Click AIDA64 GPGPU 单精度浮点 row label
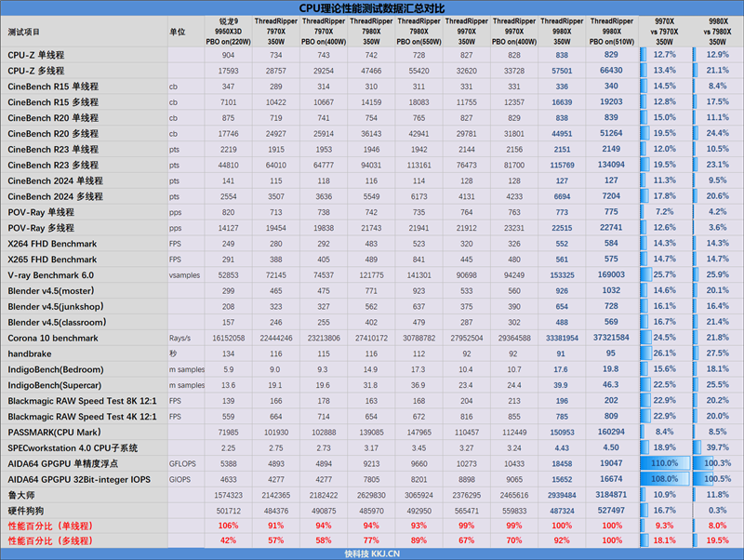 (63, 463)
